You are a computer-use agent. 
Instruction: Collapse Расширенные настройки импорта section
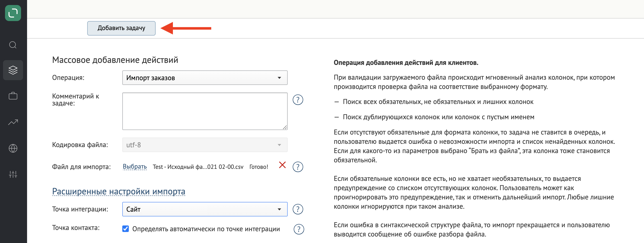click(x=119, y=191)
